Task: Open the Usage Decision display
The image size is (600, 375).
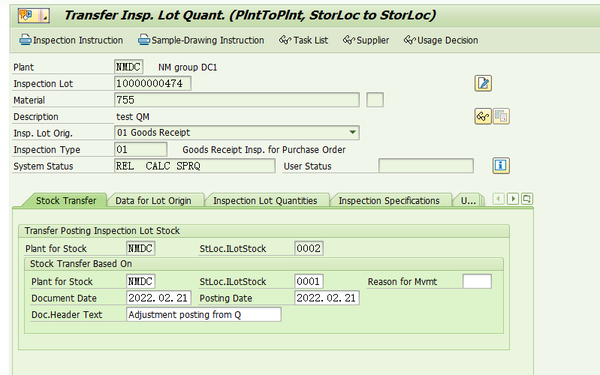Action: point(441,40)
